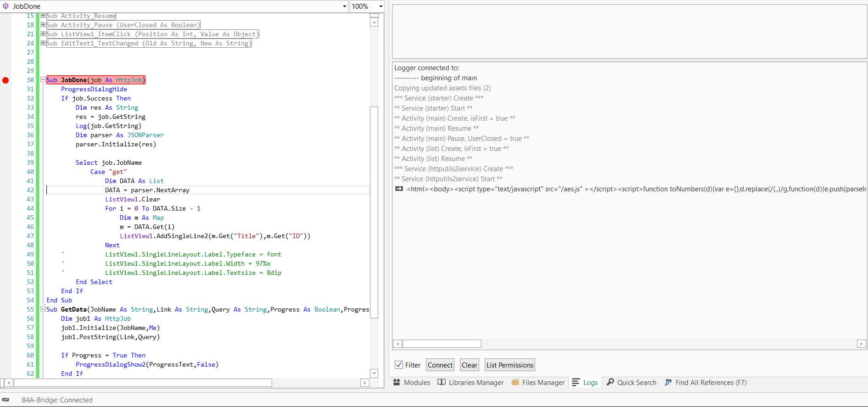Expand the Sub ListView1_ItemClick block
The height and width of the screenshot is (407, 868).
43,34
